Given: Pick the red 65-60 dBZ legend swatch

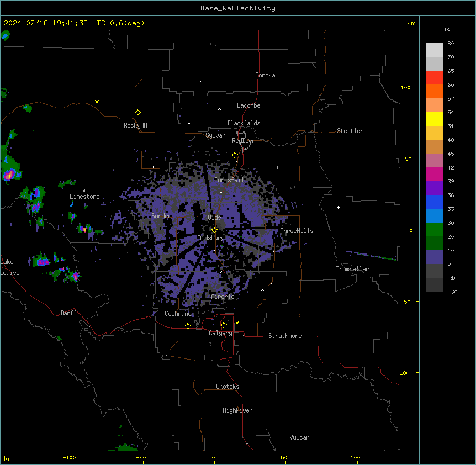Looking at the screenshot, I should pos(434,78).
